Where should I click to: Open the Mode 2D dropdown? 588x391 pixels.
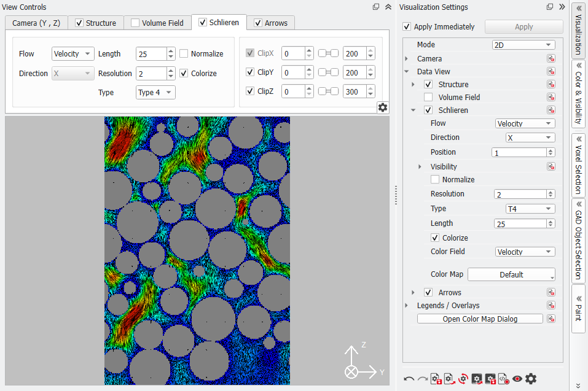tap(523, 45)
